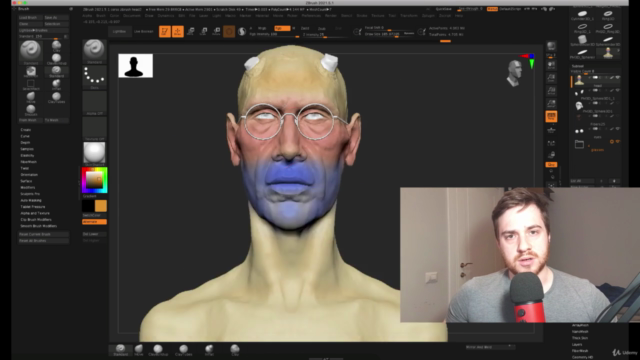640x360 pixels.
Task: Expand the Smooth Brush Modifiers section
Action: [x=39, y=226]
